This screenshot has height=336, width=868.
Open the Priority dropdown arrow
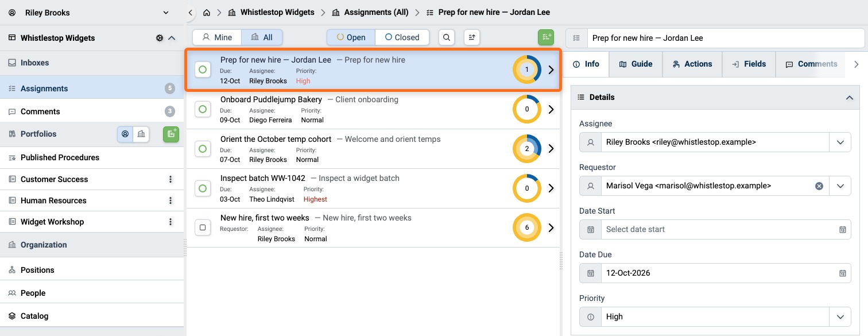point(840,316)
